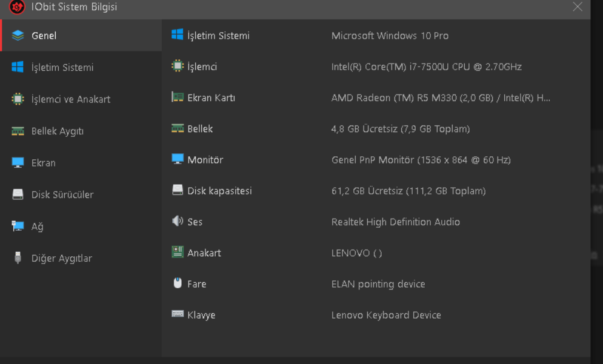Image resolution: width=603 pixels, height=364 pixels.
Task: Click the monitor icon beside sidebar Ekran
Action: pos(18,163)
